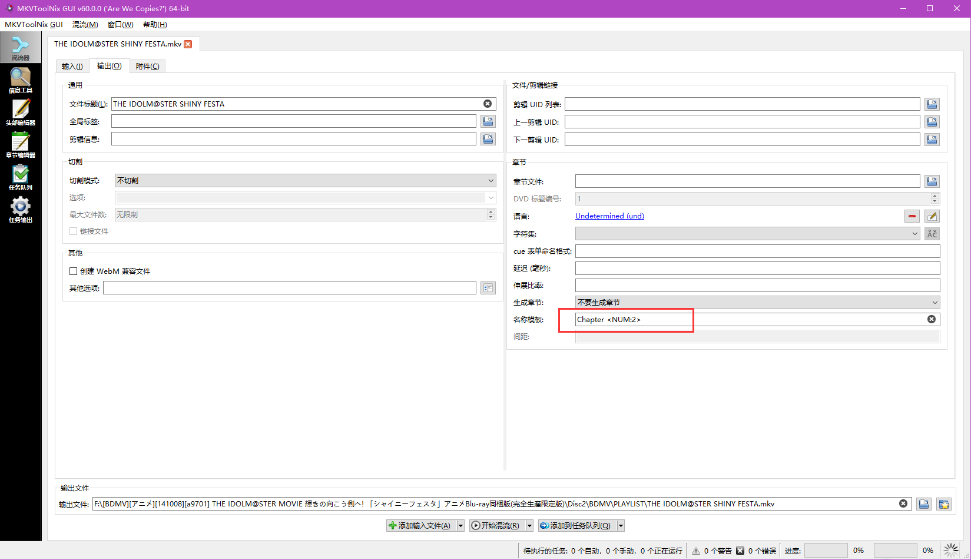Toggle link files checkbox (链接文件)

pos(74,231)
